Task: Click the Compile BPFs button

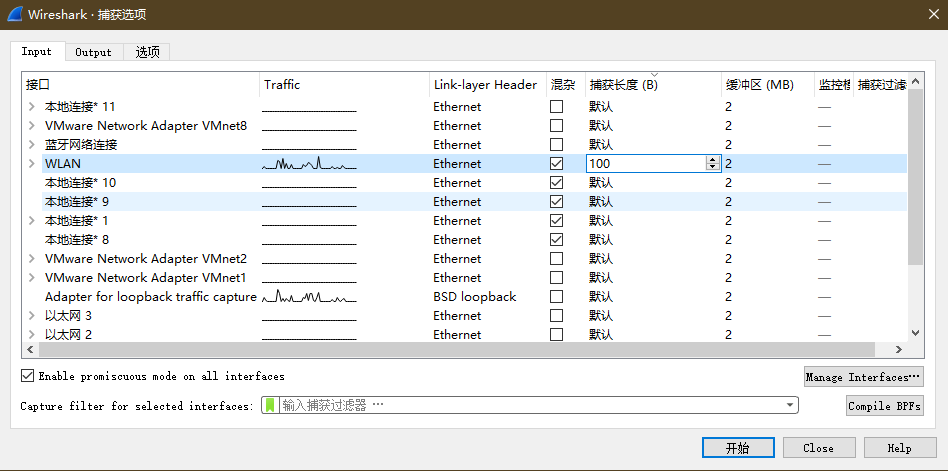Action: click(x=885, y=406)
